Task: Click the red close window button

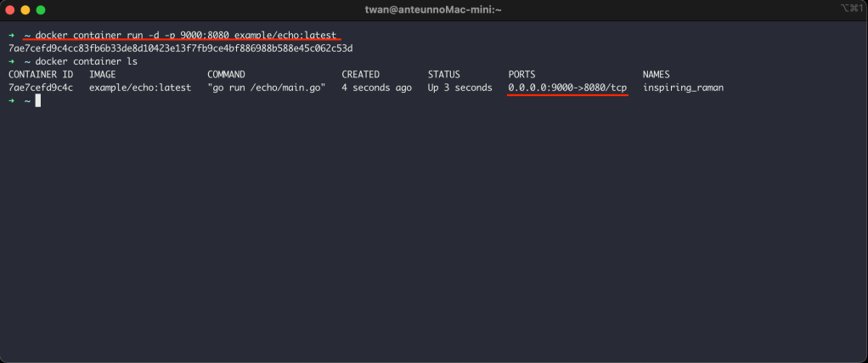Action: tap(9, 9)
